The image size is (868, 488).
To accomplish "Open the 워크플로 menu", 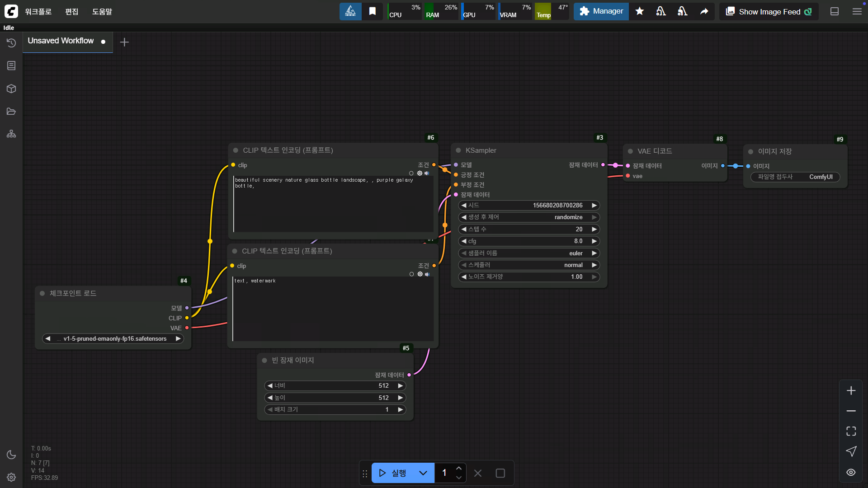I will [38, 11].
